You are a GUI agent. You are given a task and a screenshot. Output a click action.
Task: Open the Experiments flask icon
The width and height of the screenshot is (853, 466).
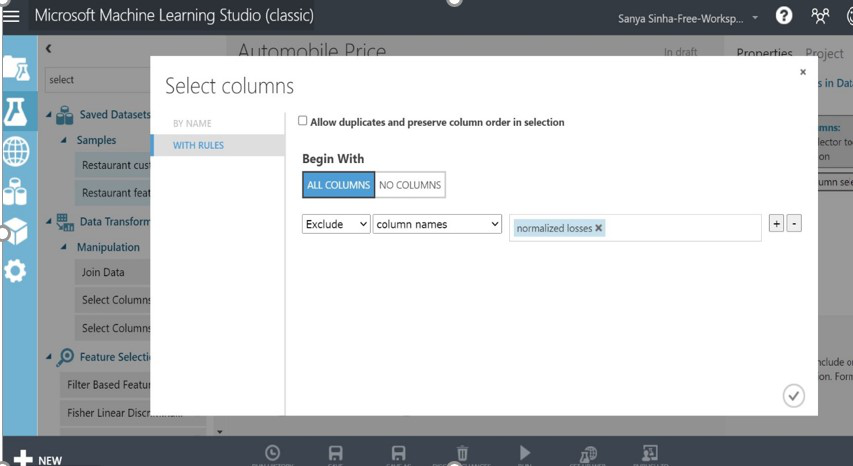[x=16, y=111]
